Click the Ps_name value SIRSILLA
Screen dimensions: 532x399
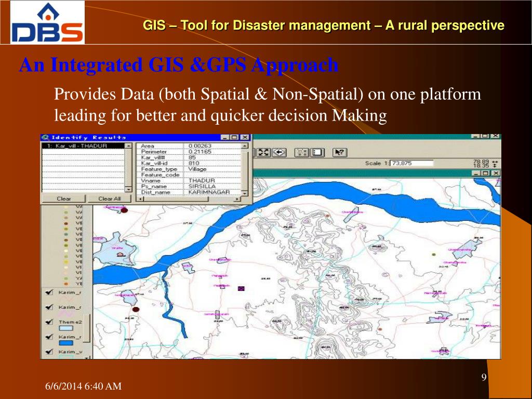tap(202, 187)
